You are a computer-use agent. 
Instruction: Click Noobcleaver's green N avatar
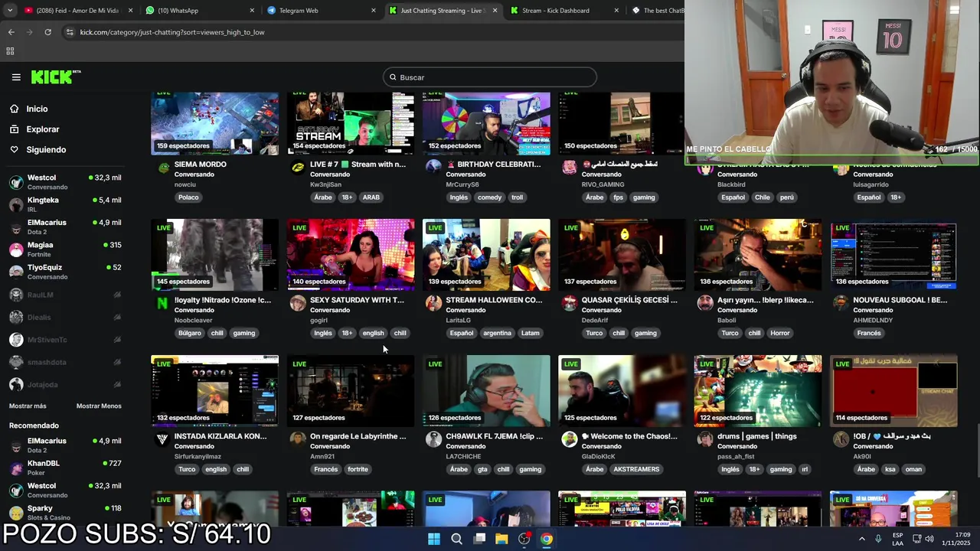pyautogui.click(x=162, y=304)
